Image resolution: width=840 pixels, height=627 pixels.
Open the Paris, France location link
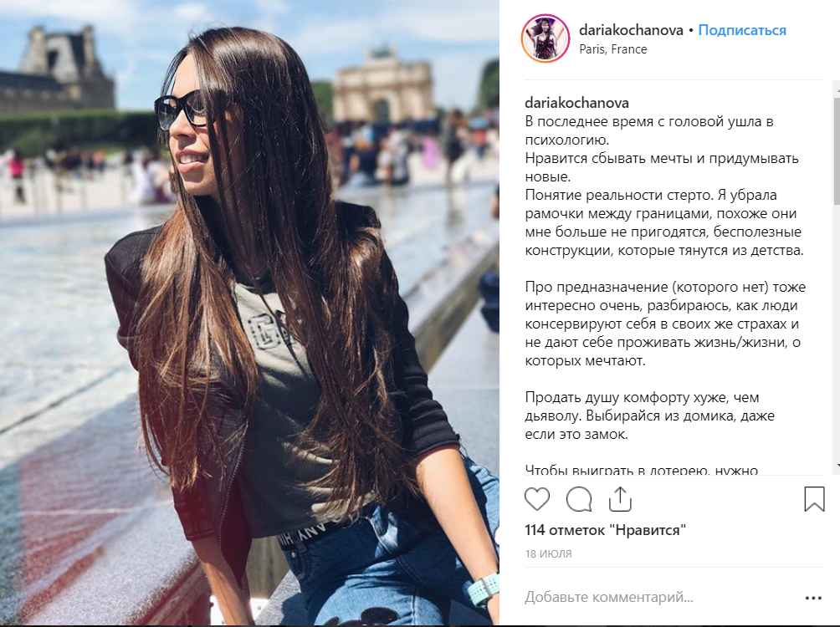[x=613, y=49]
